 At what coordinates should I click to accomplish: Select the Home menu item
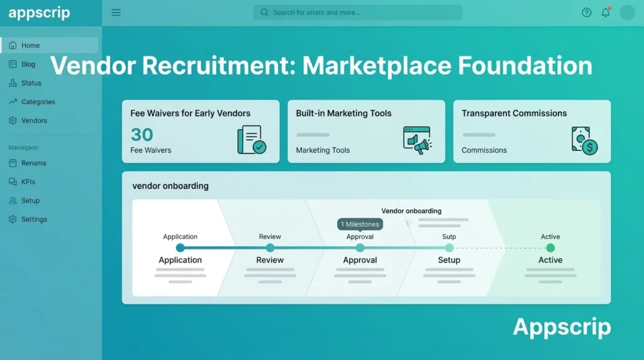pyautogui.click(x=49, y=45)
